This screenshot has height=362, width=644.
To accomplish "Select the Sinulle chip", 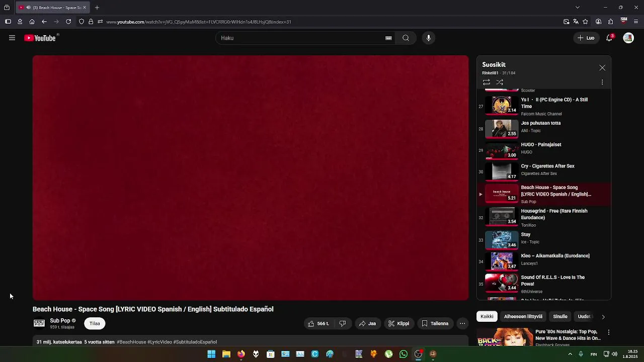I will coord(560,316).
